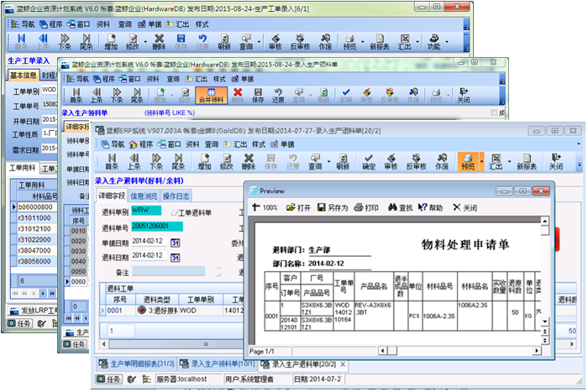Select row b06000800 in work-order material list

point(37,206)
